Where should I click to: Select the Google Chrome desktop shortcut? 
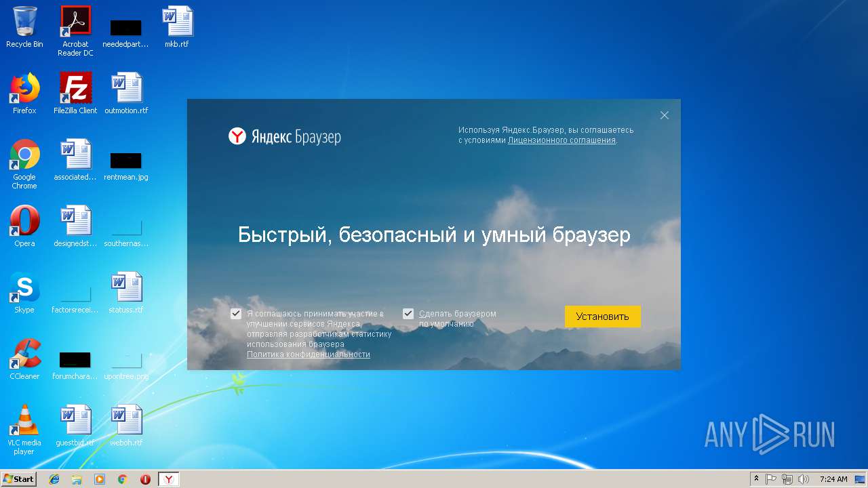pyautogui.click(x=24, y=164)
